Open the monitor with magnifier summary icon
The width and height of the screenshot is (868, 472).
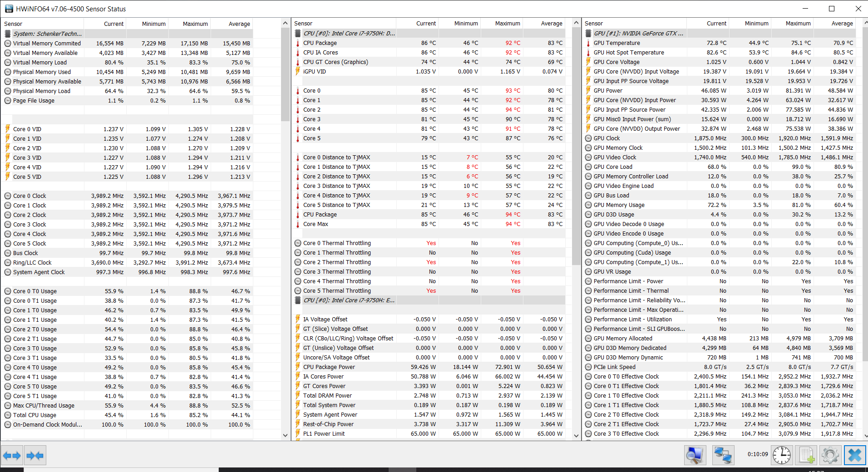pyautogui.click(x=695, y=455)
